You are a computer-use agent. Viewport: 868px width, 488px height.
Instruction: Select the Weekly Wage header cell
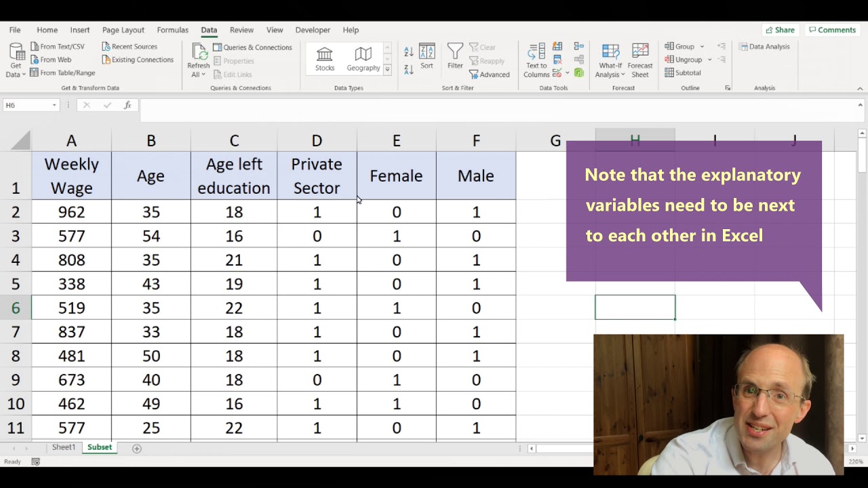click(71, 176)
